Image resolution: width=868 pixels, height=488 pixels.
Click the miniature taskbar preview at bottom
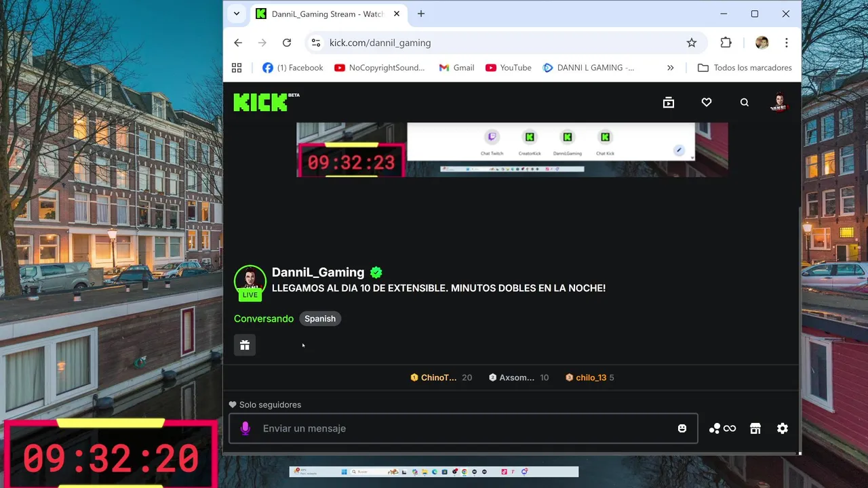click(434, 472)
